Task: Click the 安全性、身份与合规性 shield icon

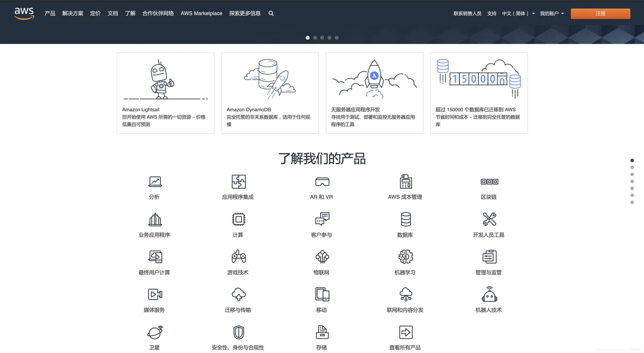Action: pyautogui.click(x=238, y=332)
